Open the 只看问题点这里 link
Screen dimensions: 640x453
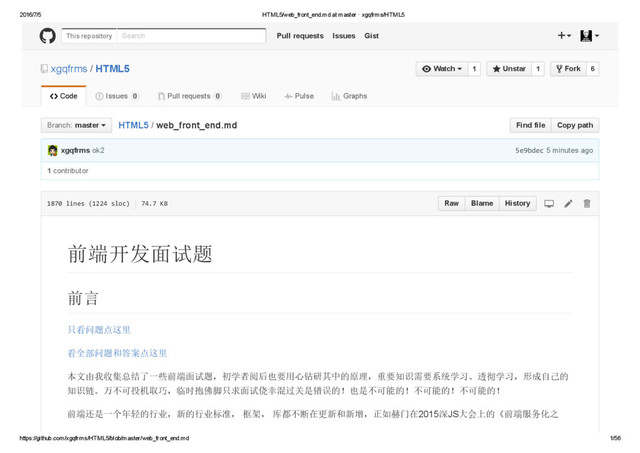point(99,330)
